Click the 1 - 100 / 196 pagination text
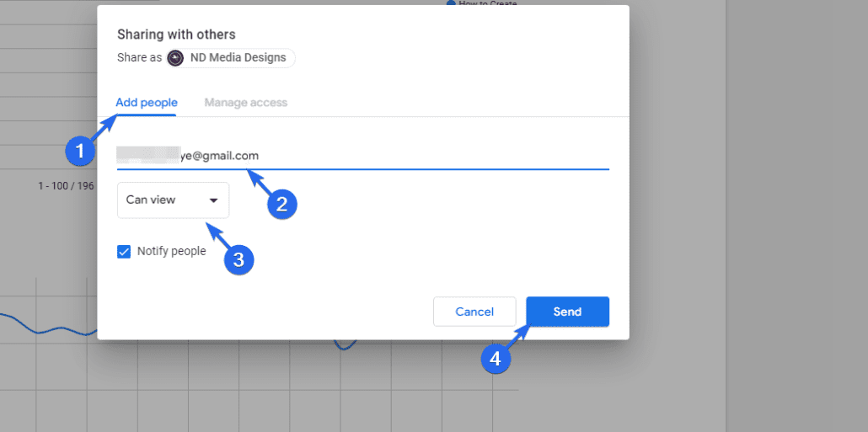The image size is (868, 432). click(x=66, y=186)
